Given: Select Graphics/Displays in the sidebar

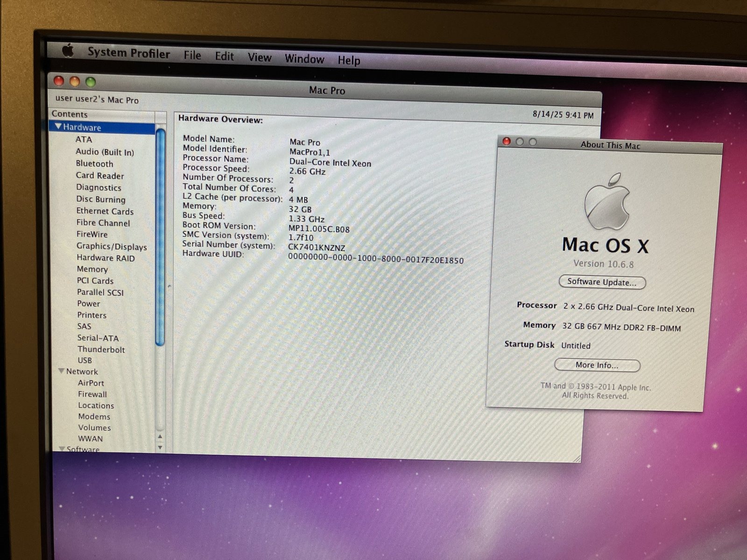Looking at the screenshot, I should [x=112, y=246].
